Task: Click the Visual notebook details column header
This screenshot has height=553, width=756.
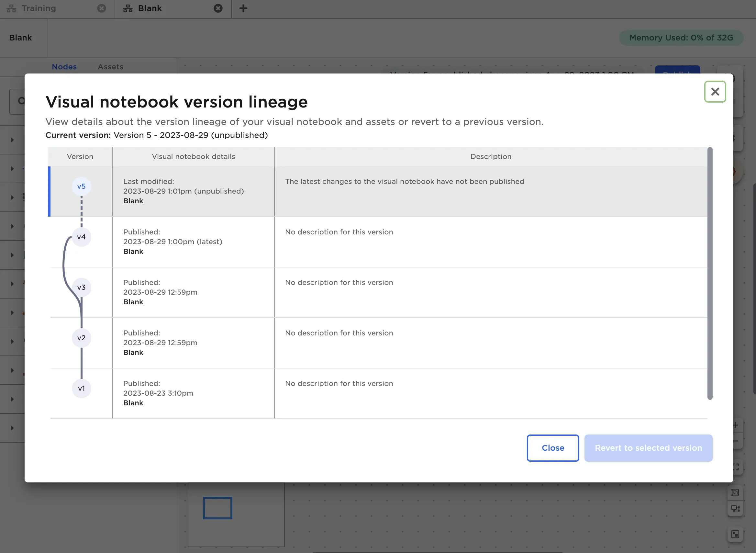Action: pos(193,156)
